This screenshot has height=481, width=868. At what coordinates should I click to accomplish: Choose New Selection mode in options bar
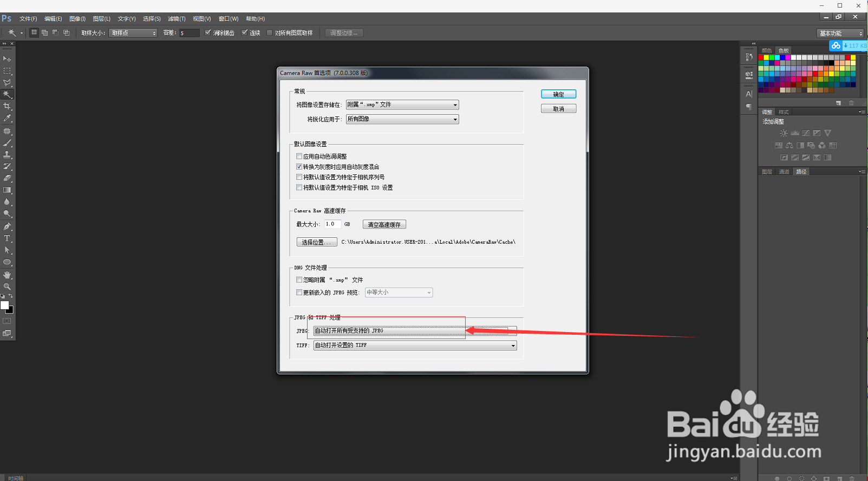click(34, 32)
